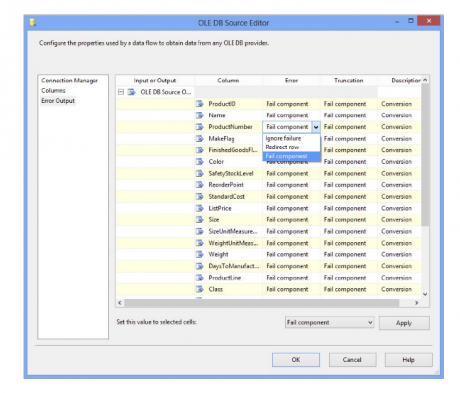The height and width of the screenshot is (393, 460).
Task: Click the Class column icon
Action: coord(200,289)
